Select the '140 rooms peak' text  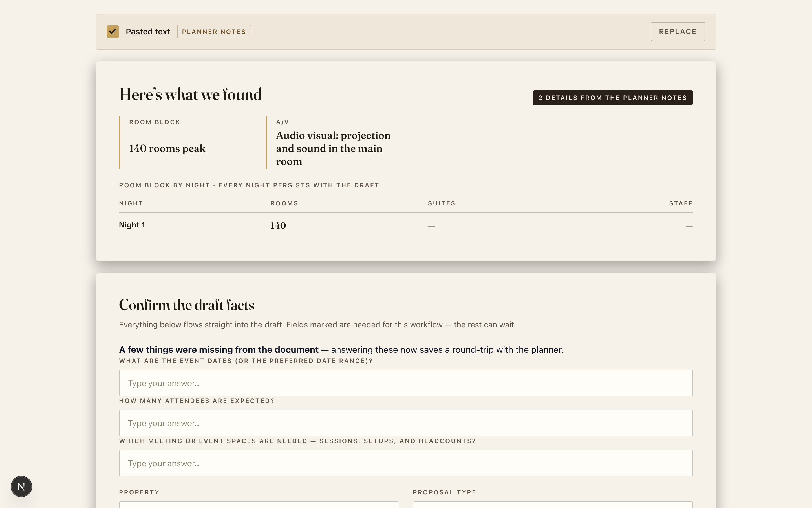point(167,148)
